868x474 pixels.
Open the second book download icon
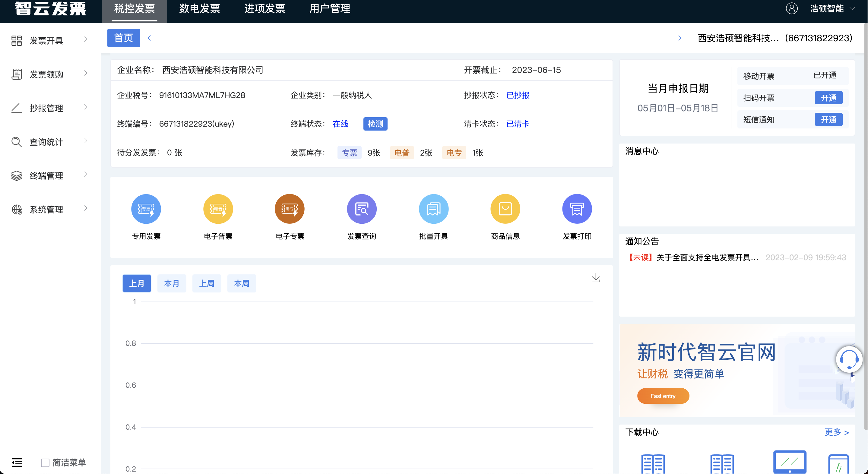722,464
